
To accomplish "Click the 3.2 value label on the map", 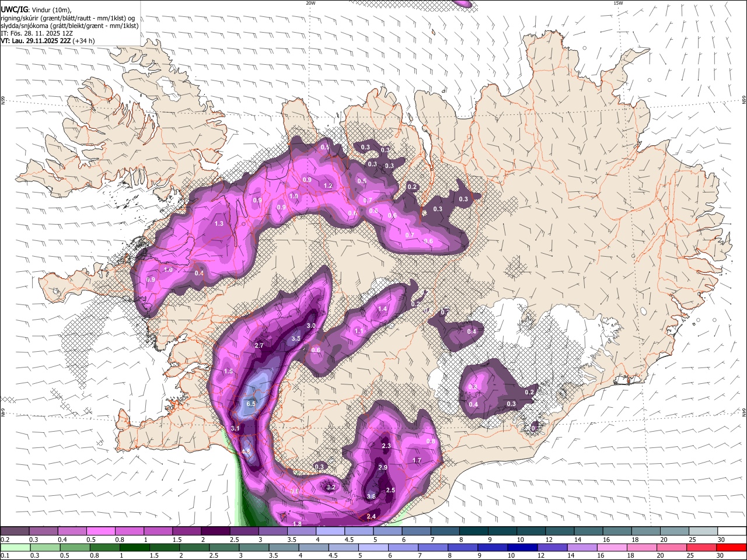I will 331,487.
